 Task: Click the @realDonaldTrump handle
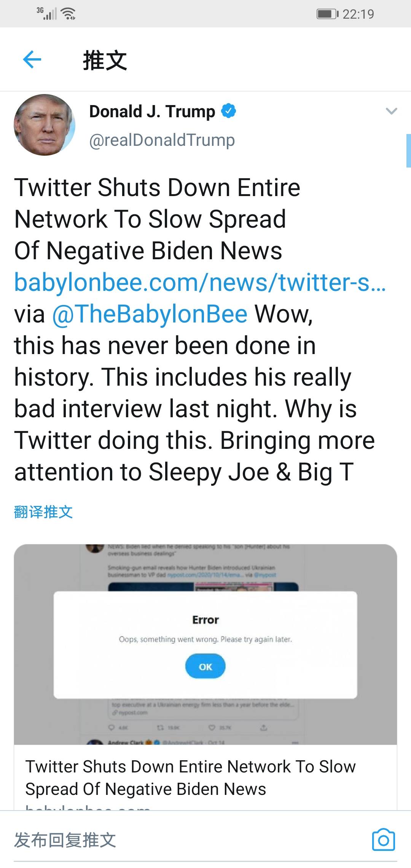pyautogui.click(x=162, y=140)
